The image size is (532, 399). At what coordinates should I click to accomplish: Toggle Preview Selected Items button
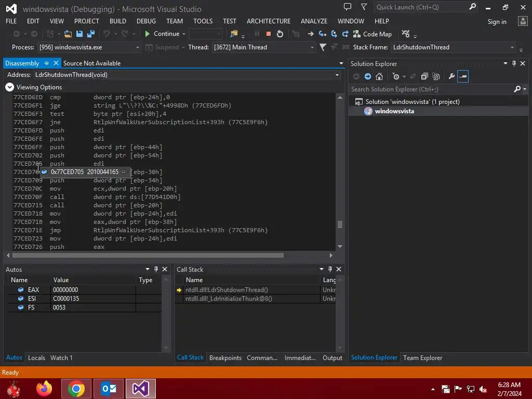click(463, 76)
